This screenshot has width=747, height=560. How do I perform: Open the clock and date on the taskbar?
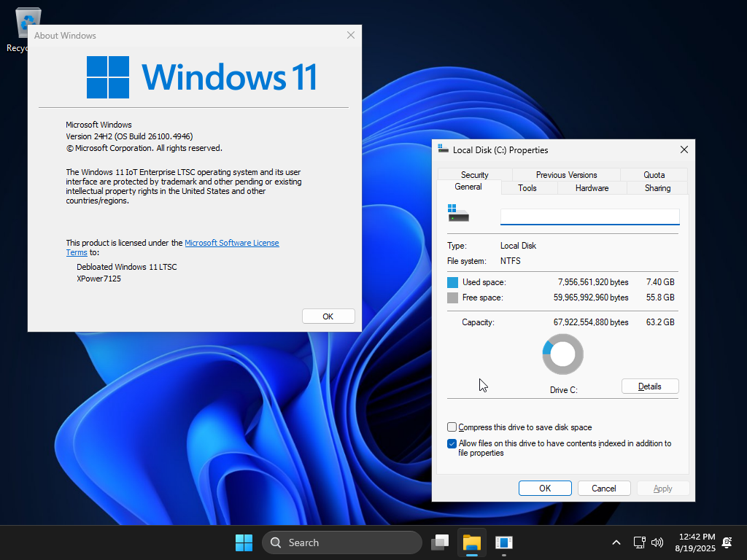[x=695, y=542]
